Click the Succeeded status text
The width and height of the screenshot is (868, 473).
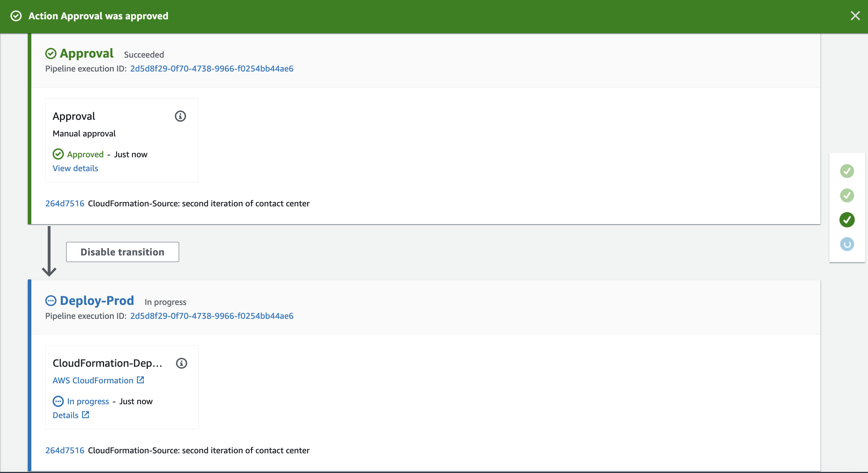[144, 54]
